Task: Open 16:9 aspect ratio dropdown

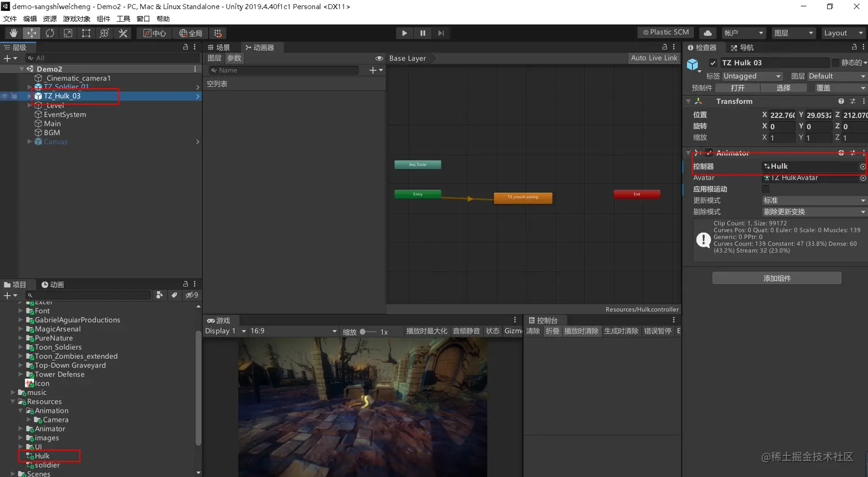Action: pyautogui.click(x=293, y=331)
